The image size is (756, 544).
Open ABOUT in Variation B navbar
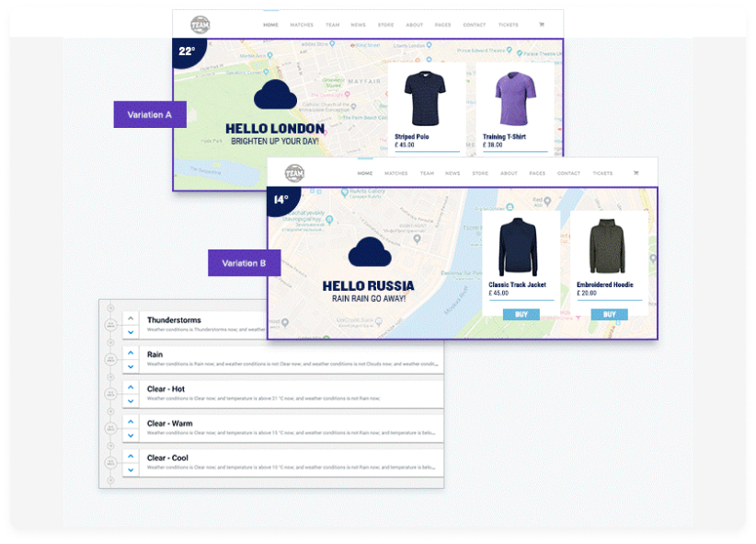pyautogui.click(x=509, y=173)
